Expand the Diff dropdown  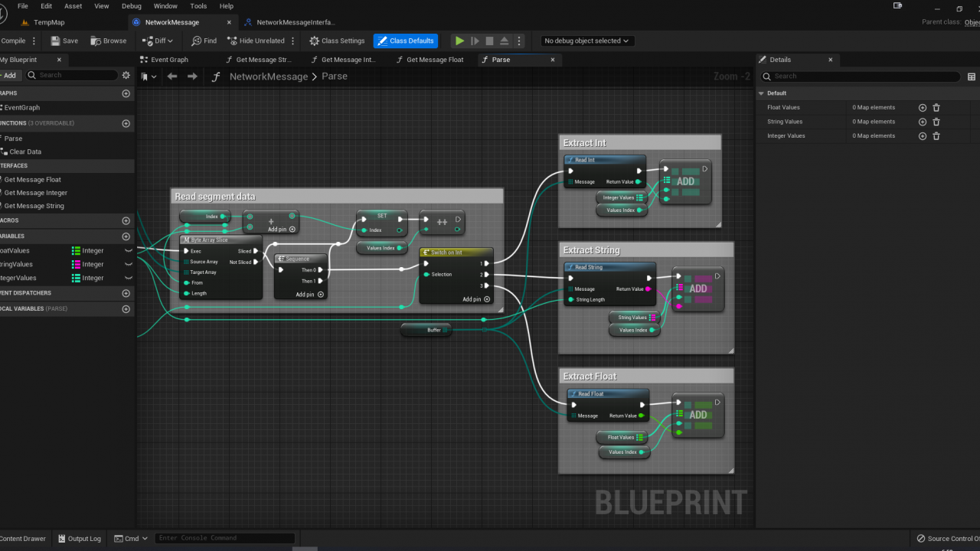point(158,41)
